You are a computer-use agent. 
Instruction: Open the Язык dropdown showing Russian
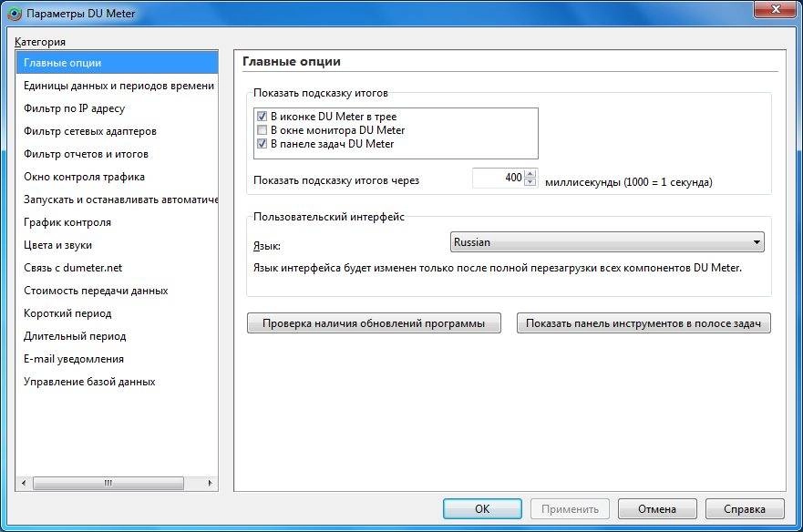pyautogui.click(x=607, y=242)
